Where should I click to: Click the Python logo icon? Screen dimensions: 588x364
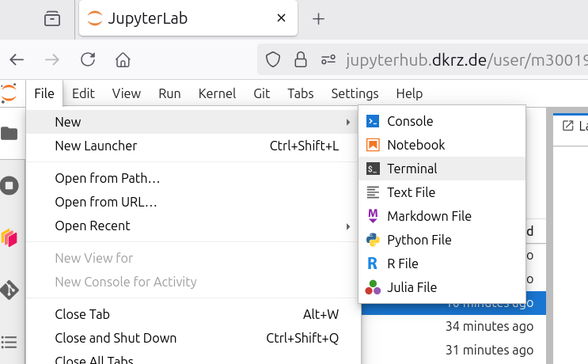point(373,240)
